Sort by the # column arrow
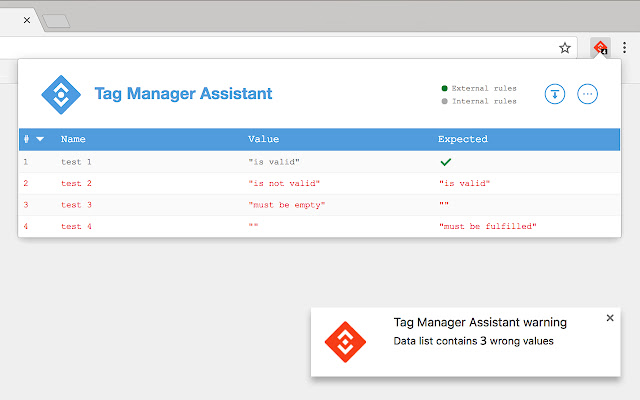 click(40, 139)
